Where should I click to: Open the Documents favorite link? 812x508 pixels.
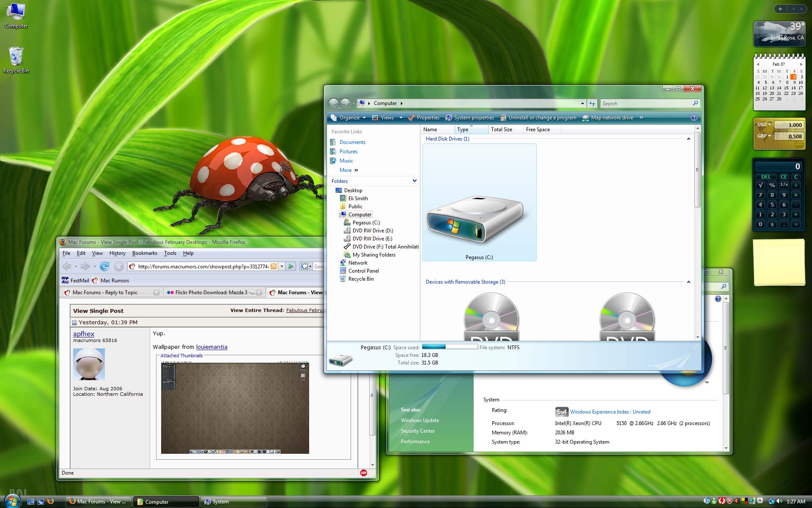pyautogui.click(x=352, y=142)
